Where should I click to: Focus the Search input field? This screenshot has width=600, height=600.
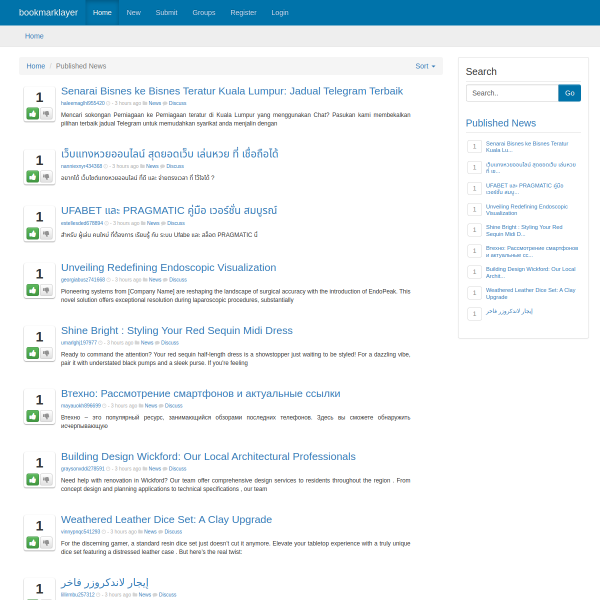click(x=512, y=93)
